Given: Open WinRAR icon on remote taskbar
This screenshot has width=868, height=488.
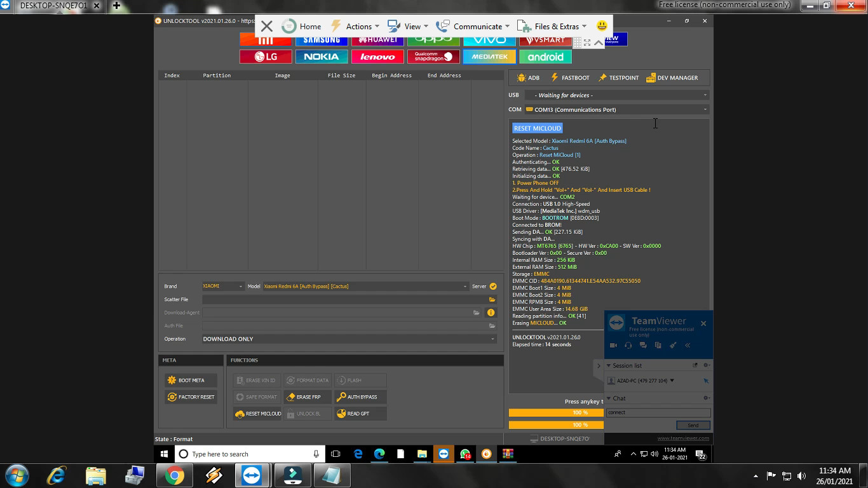Looking at the screenshot, I should click(508, 454).
